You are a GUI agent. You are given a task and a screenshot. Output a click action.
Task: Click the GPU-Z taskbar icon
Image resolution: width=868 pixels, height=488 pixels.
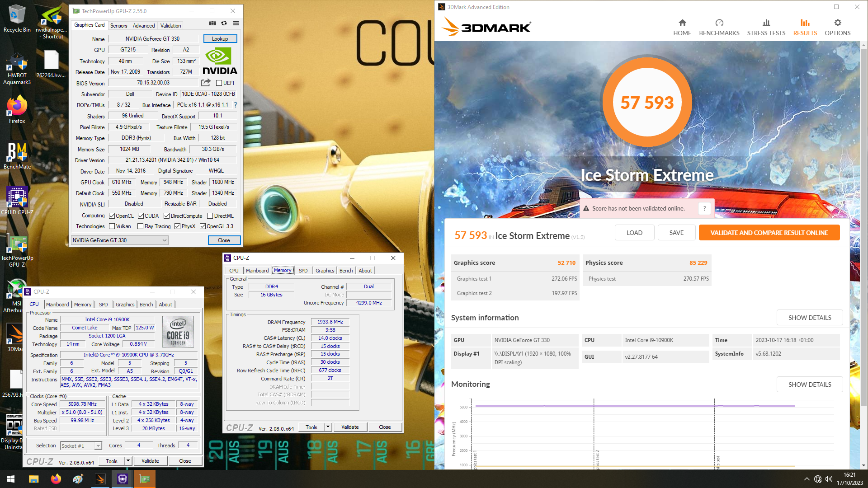145,479
